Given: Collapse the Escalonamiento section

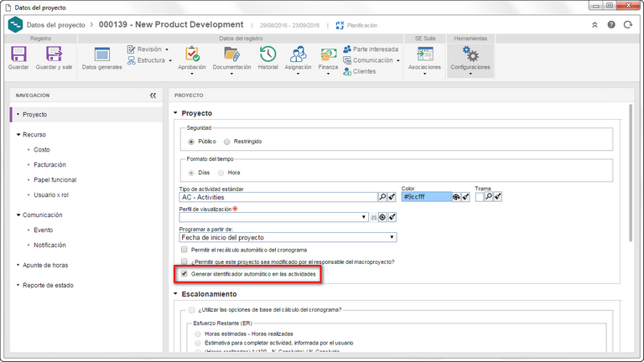Looking at the screenshot, I should coord(175,294).
